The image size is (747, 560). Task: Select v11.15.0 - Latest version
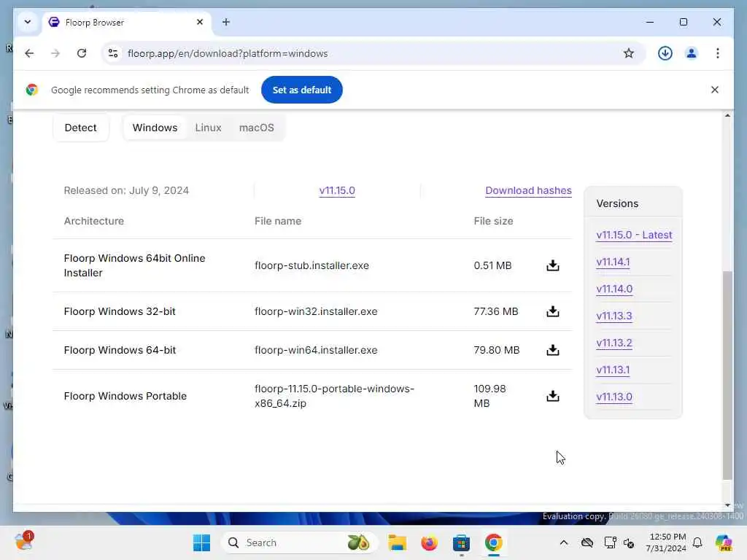(634, 235)
